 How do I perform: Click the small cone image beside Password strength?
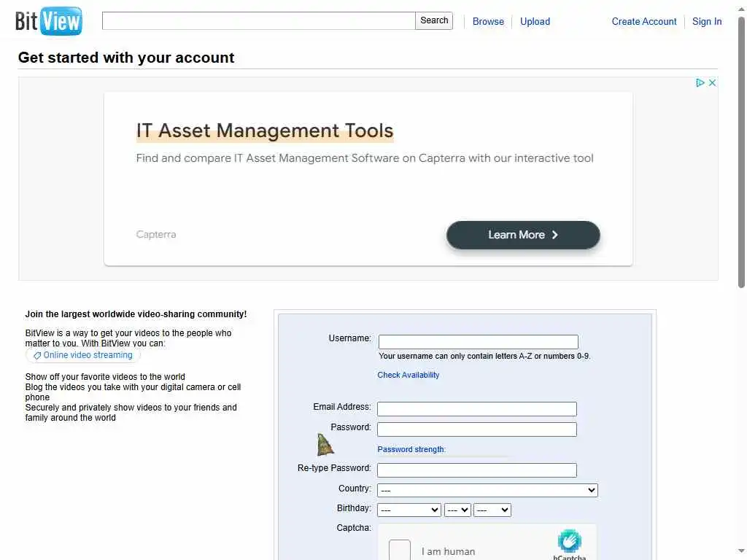[325, 445]
